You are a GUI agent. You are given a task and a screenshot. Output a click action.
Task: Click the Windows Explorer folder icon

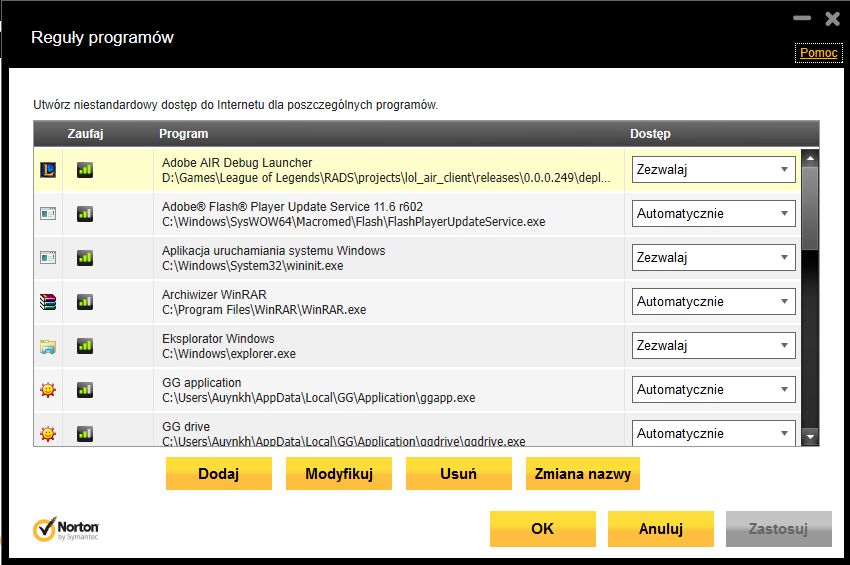pyautogui.click(x=48, y=346)
